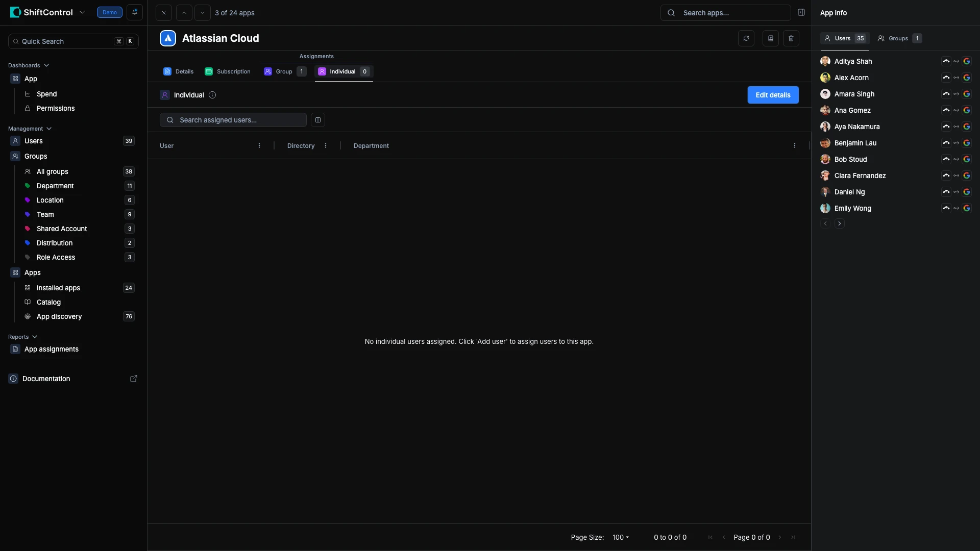Switch to the Group assignments tab

coord(284,71)
